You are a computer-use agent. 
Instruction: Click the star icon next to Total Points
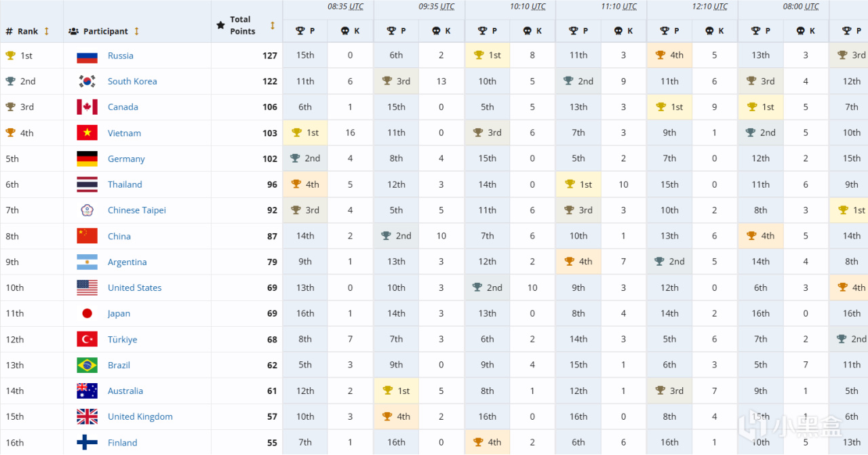tap(220, 25)
